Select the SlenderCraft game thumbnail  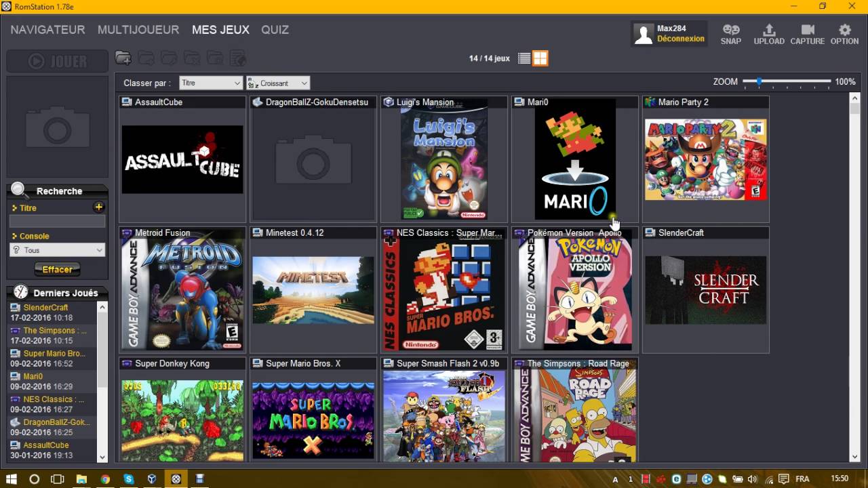point(706,289)
